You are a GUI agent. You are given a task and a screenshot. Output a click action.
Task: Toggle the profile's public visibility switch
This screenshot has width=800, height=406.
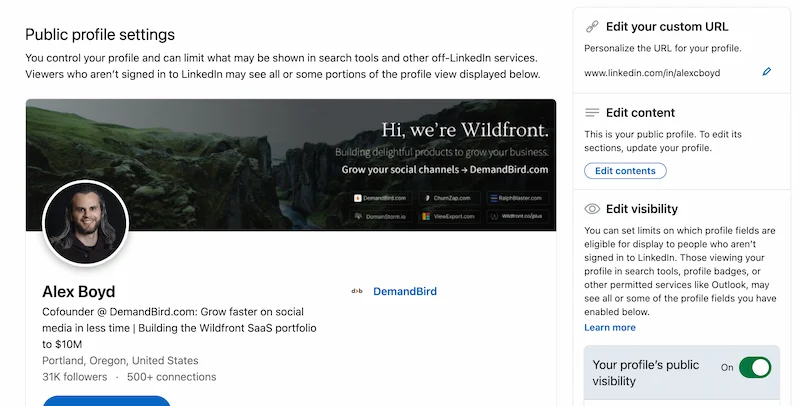pyautogui.click(x=755, y=367)
